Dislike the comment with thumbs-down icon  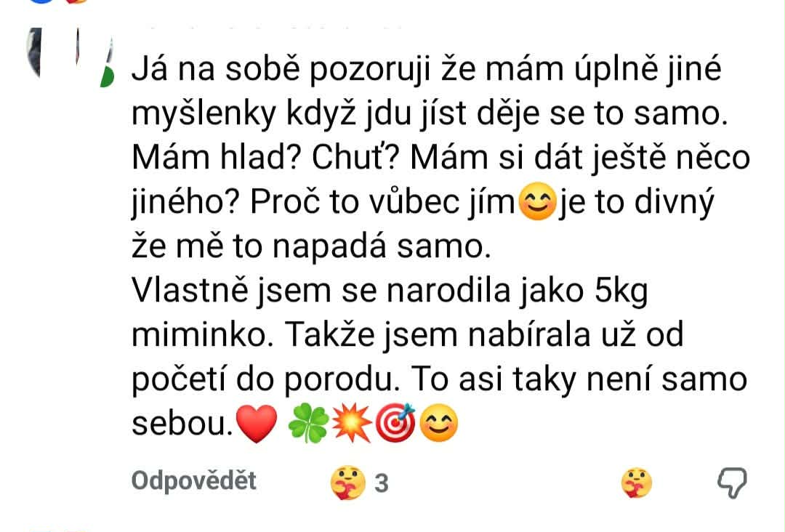coord(732,483)
